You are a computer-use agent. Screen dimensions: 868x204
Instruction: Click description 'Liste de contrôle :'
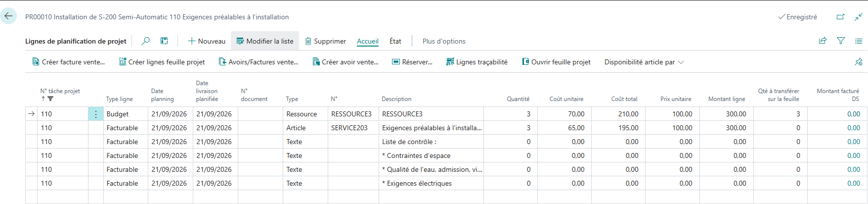click(431, 142)
